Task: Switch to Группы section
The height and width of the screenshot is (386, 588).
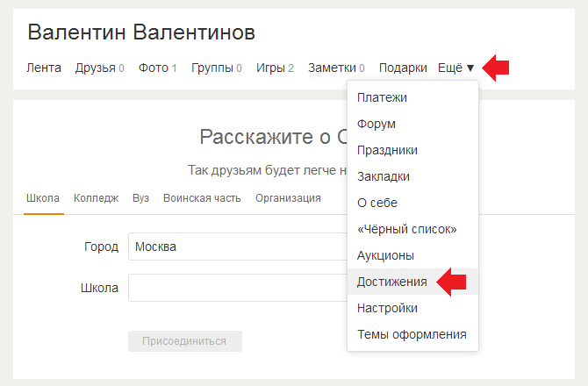Action: point(216,68)
